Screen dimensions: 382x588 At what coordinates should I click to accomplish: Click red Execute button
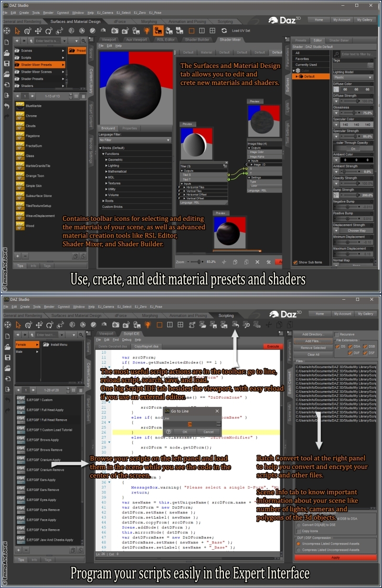point(273,346)
